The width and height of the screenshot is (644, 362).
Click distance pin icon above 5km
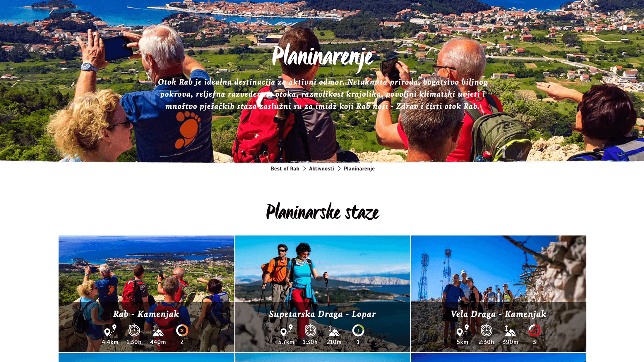pyautogui.click(x=463, y=331)
